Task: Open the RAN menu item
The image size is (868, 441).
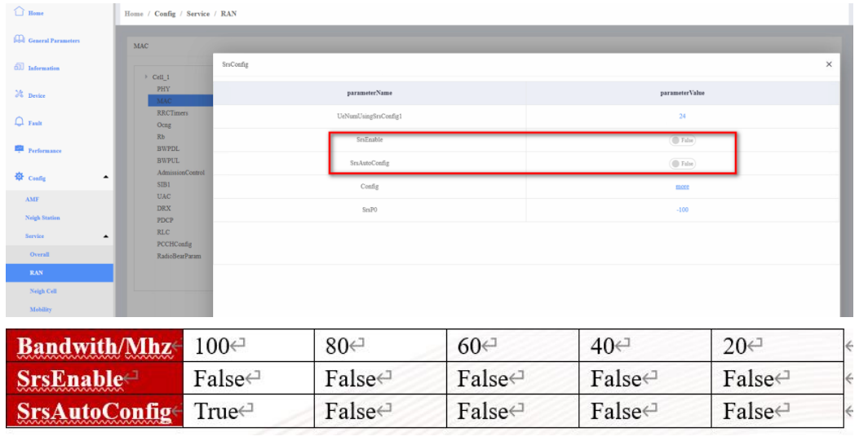Action: (x=36, y=273)
